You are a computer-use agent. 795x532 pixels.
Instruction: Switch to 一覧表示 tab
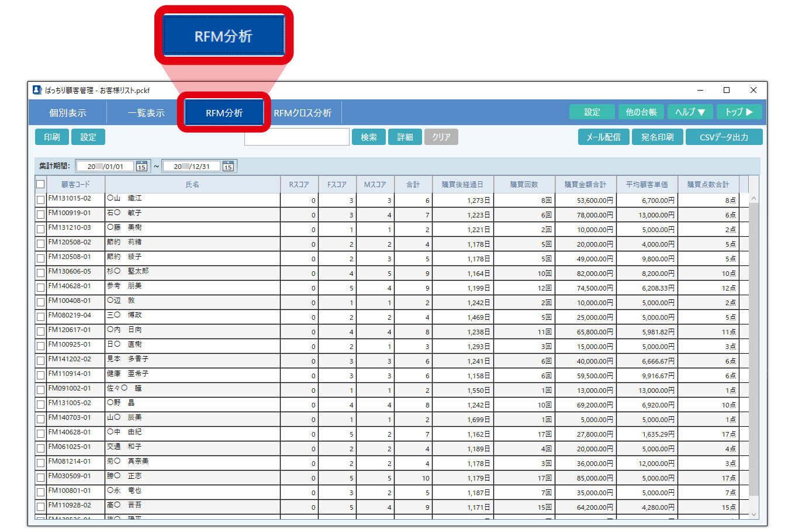146,113
